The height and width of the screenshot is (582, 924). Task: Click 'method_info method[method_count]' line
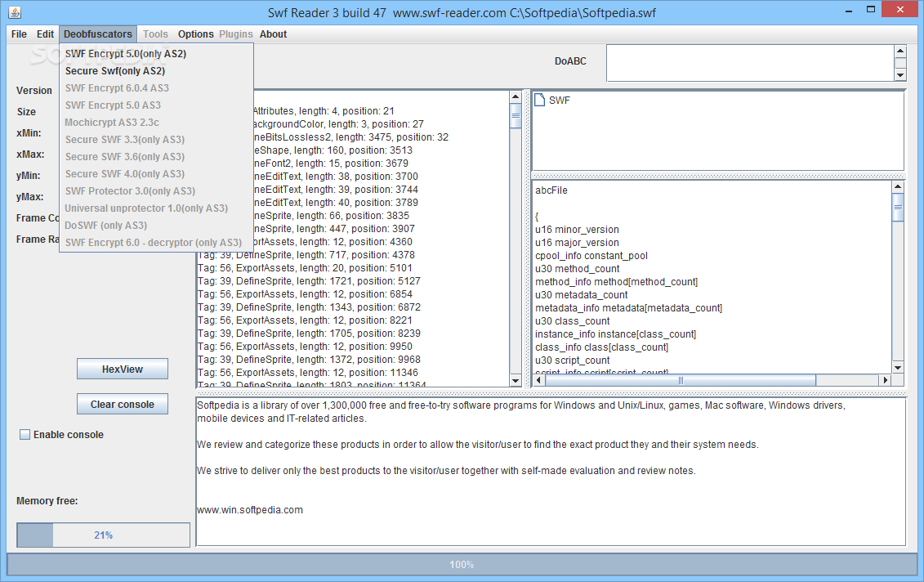pyautogui.click(x=616, y=281)
